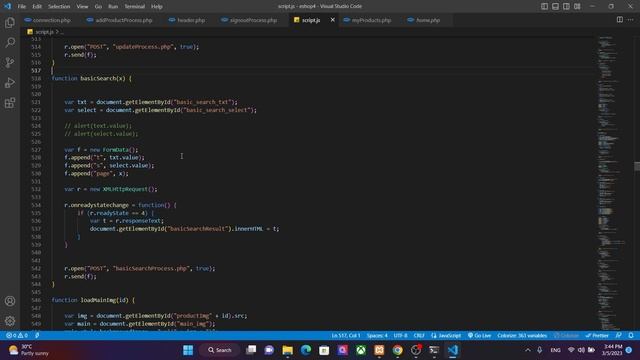
Task: Open Source Control view
Action: pos(10,62)
